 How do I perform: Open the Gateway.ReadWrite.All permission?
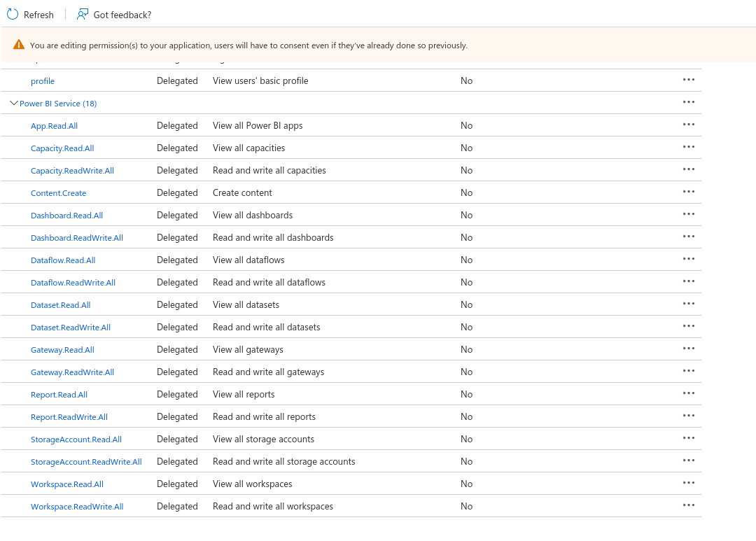(72, 373)
